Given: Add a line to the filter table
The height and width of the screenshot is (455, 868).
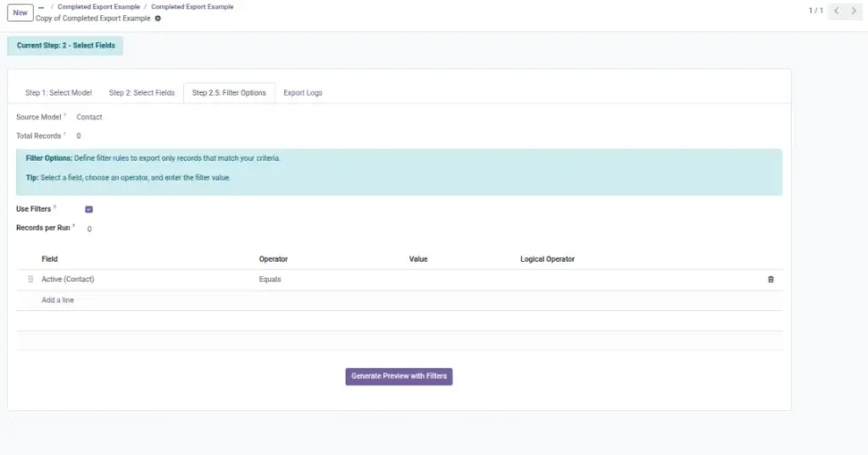Looking at the screenshot, I should click(58, 300).
